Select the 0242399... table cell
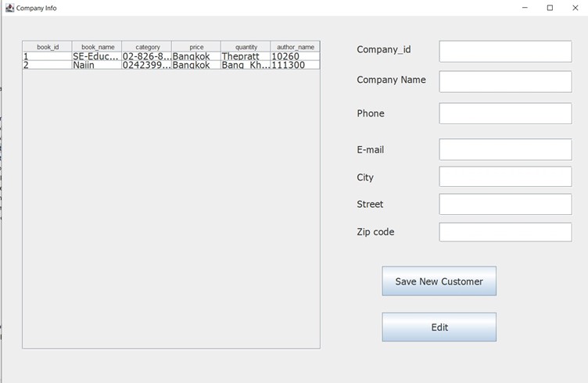This screenshot has height=383, width=588. pyautogui.click(x=147, y=65)
